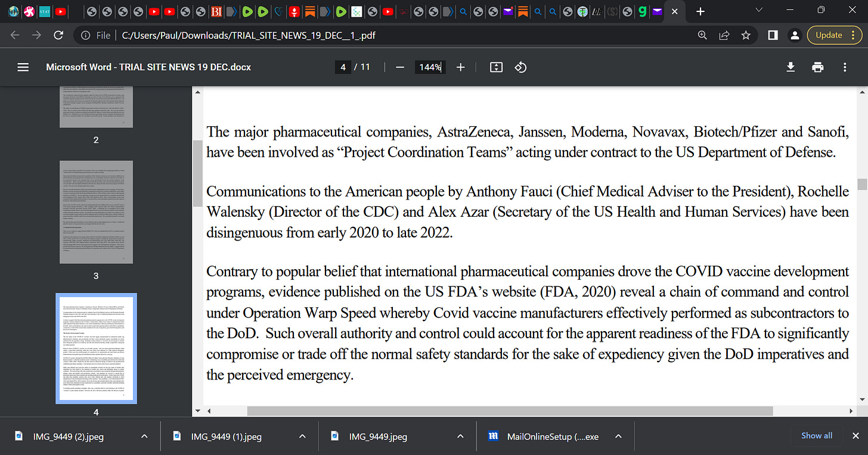The height and width of the screenshot is (455, 868).
Task: Switch to the pink circle icon tab
Action: click(29, 11)
